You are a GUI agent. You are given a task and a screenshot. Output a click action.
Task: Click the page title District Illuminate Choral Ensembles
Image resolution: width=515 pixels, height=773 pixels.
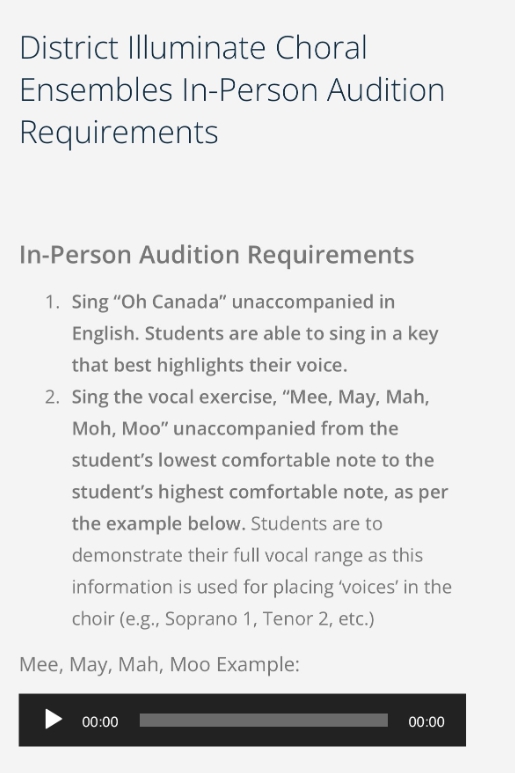tap(232, 89)
